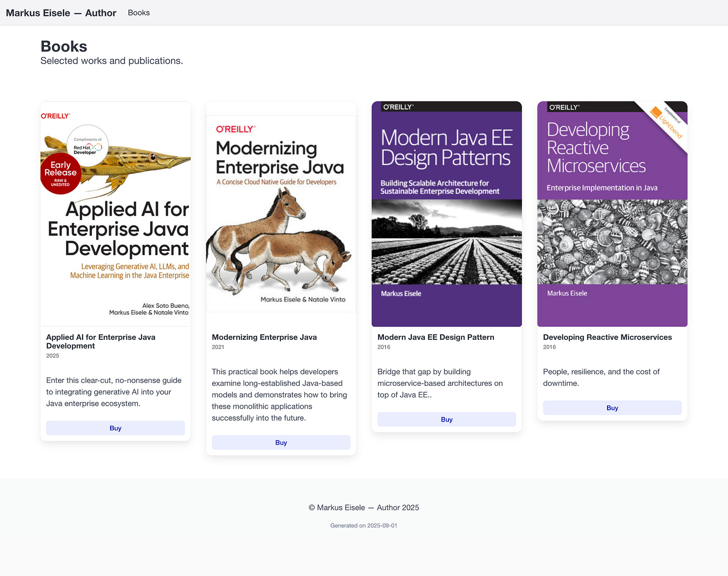Screen dimensions: 728x576
Task: Click the year '2016' under Developing Reactive Microservices
Action: click(x=549, y=347)
